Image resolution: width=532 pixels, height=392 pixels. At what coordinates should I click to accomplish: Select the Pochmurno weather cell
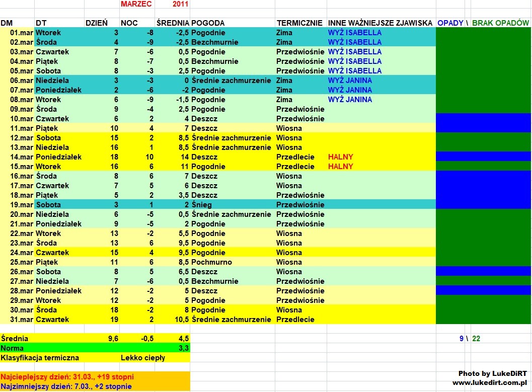click(211, 262)
